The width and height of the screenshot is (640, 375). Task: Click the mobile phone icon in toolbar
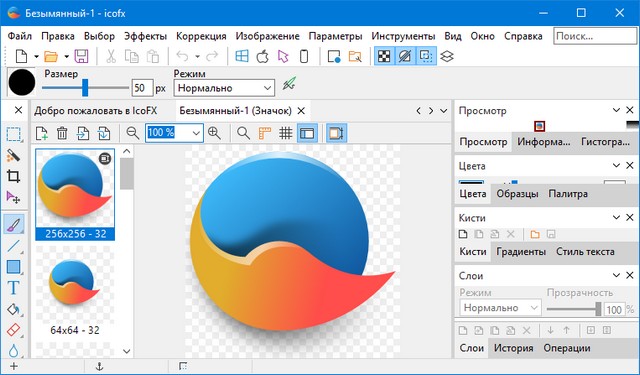(x=304, y=56)
